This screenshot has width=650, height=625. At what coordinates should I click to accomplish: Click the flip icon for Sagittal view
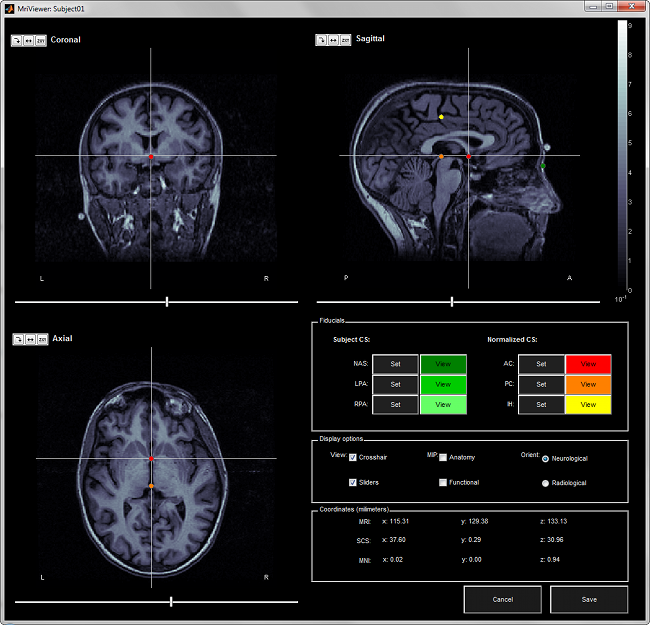coord(333,40)
